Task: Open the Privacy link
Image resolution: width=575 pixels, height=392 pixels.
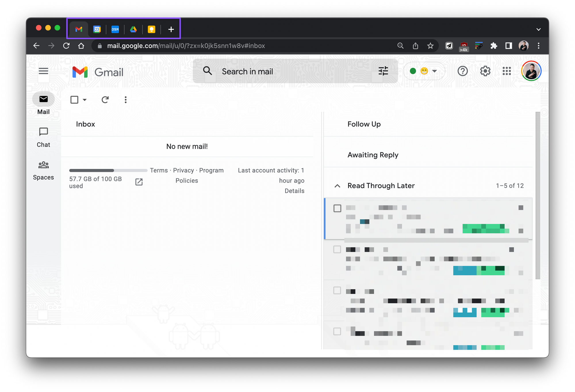Action: point(183,170)
